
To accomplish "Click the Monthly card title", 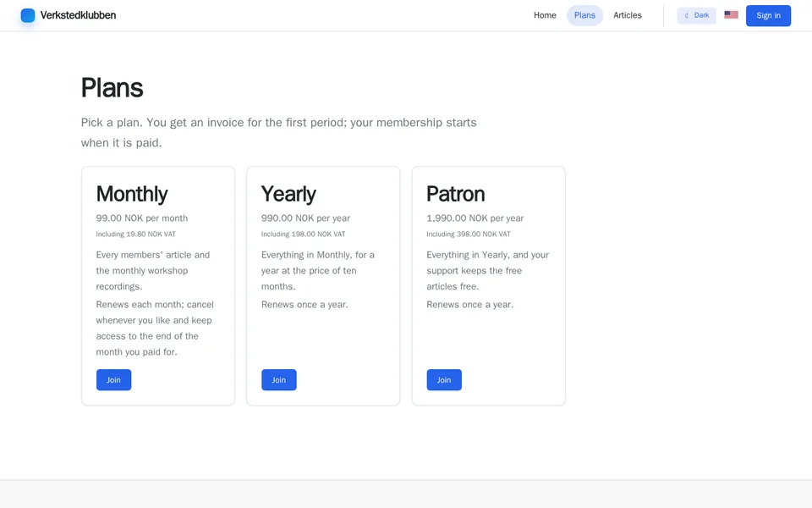I will pos(132,195).
